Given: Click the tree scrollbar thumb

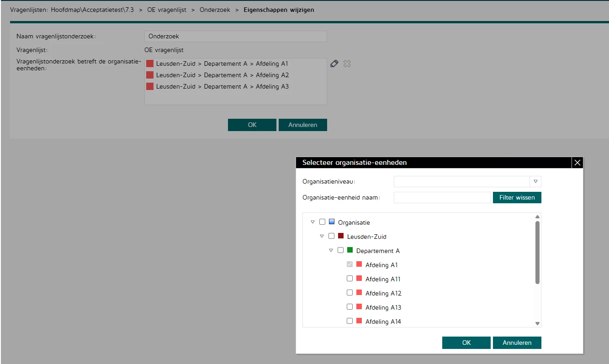Looking at the screenshot, I should [538, 252].
